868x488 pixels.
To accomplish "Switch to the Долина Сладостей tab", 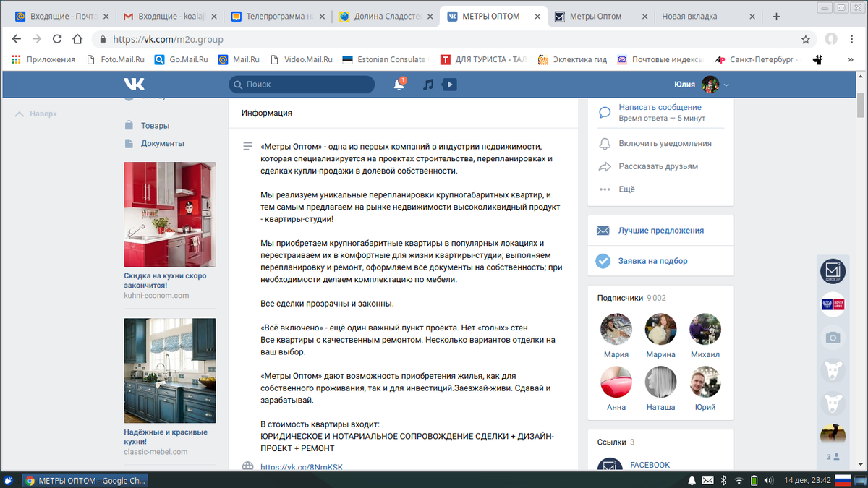I will point(386,16).
